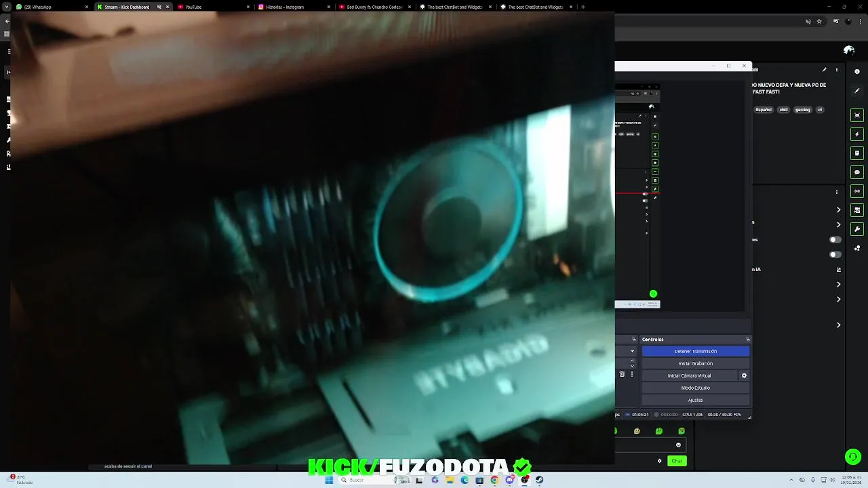Toggle upper switch in dashboard settings
The width and height of the screenshot is (868, 488).
(835, 240)
